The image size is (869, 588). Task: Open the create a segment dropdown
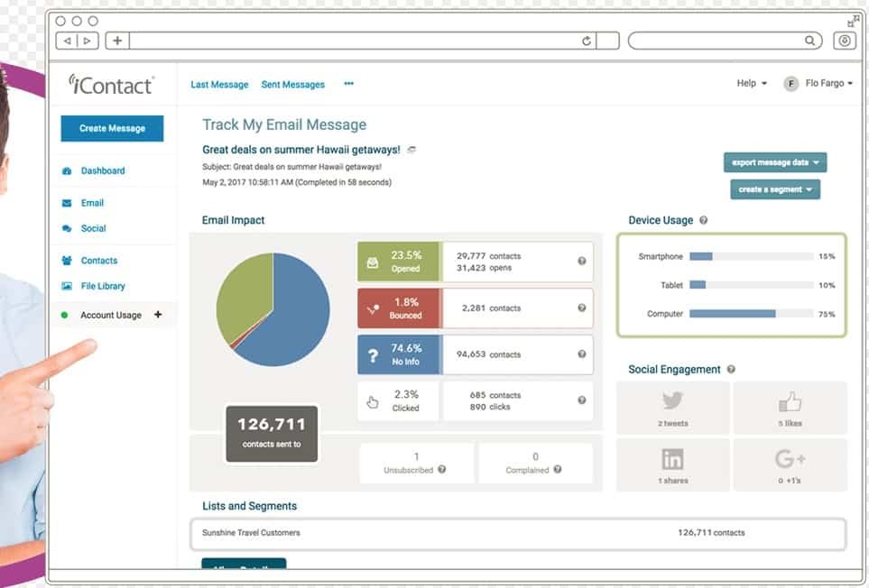tap(774, 189)
